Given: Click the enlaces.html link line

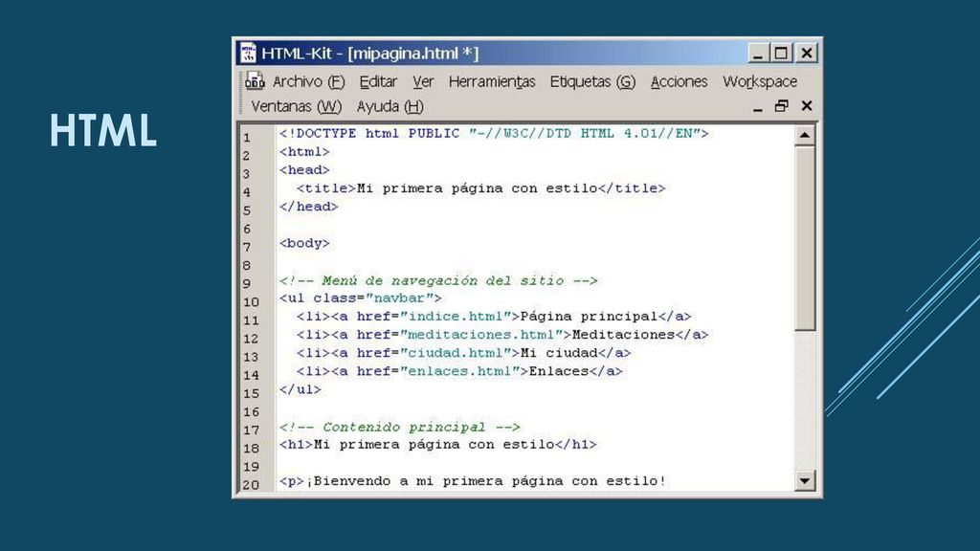Looking at the screenshot, I should coord(459,371).
